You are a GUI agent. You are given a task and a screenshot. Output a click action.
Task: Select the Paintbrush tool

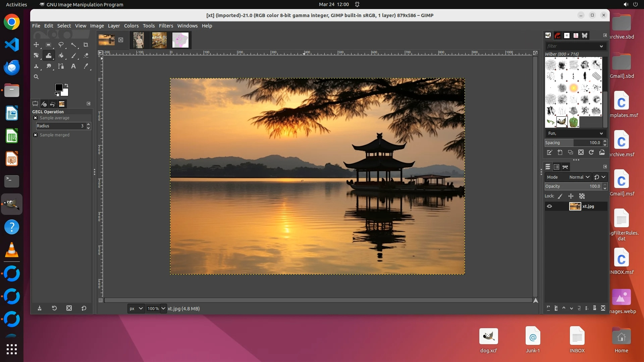pos(73,55)
